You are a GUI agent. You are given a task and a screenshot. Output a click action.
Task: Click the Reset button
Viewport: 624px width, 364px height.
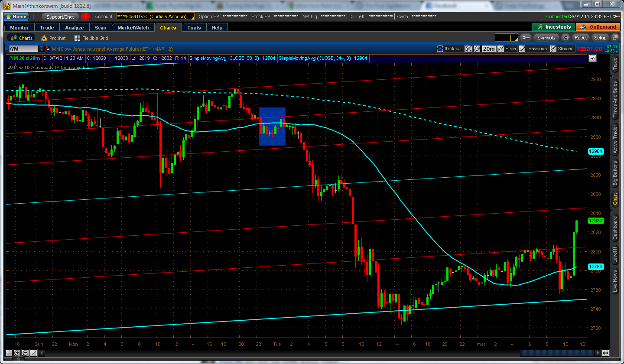pyautogui.click(x=581, y=38)
